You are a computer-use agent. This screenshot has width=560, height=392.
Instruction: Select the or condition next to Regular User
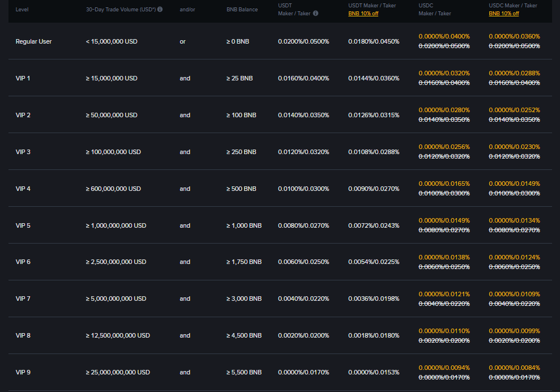182,41
